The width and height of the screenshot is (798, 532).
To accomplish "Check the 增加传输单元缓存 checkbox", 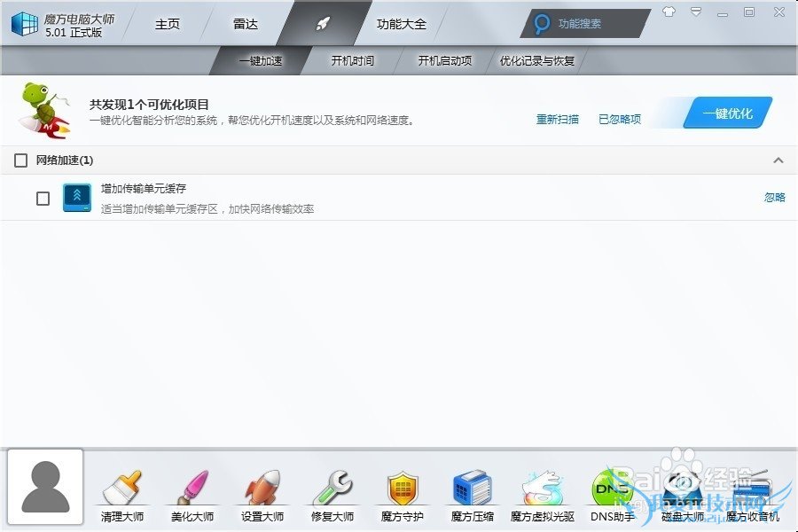I will [x=43, y=198].
